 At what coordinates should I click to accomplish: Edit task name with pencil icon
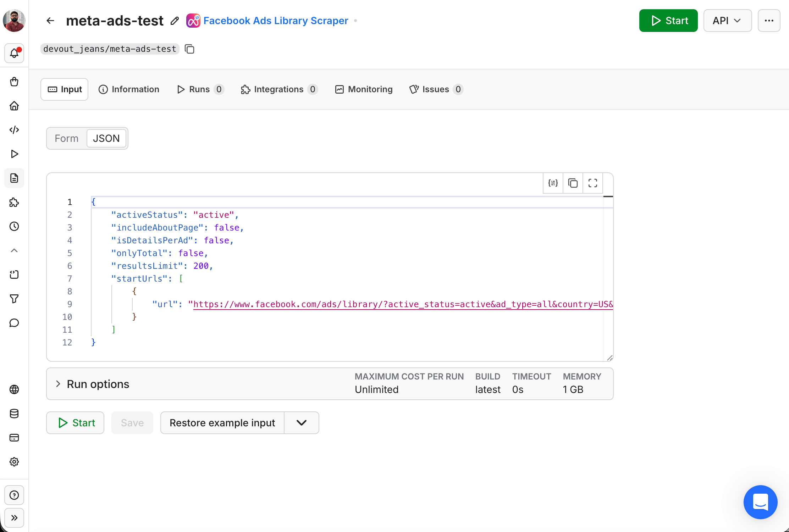click(175, 21)
